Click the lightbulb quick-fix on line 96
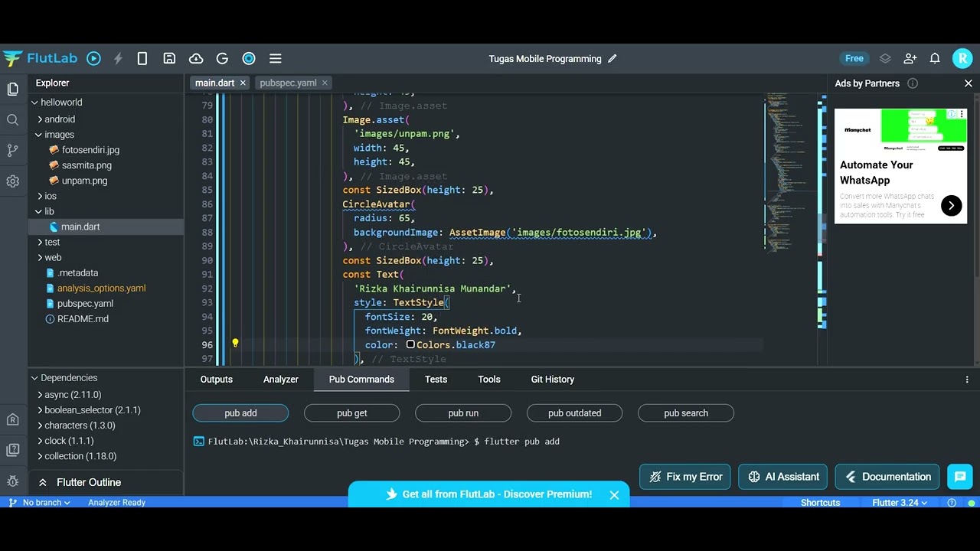The image size is (980, 551). coord(235,344)
